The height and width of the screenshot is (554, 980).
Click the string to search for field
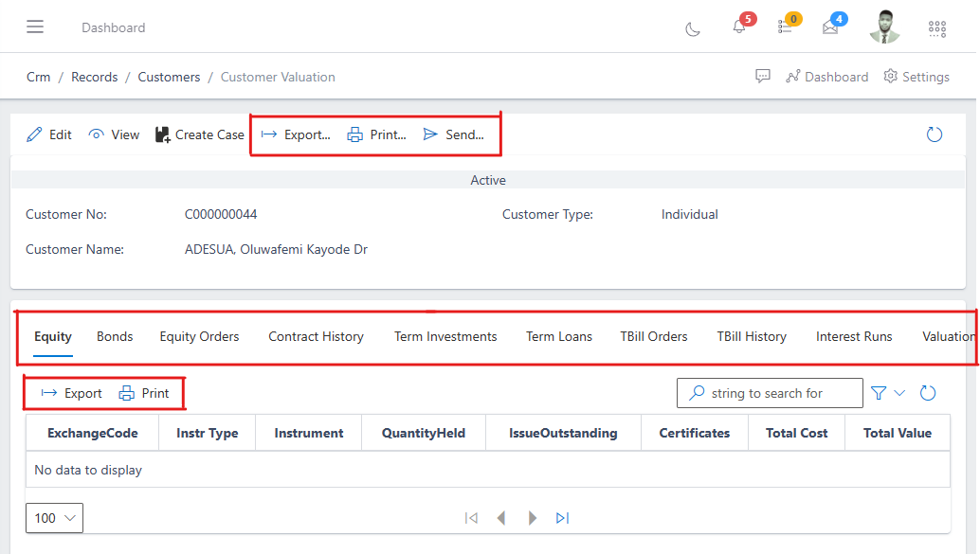pyautogui.click(x=770, y=392)
